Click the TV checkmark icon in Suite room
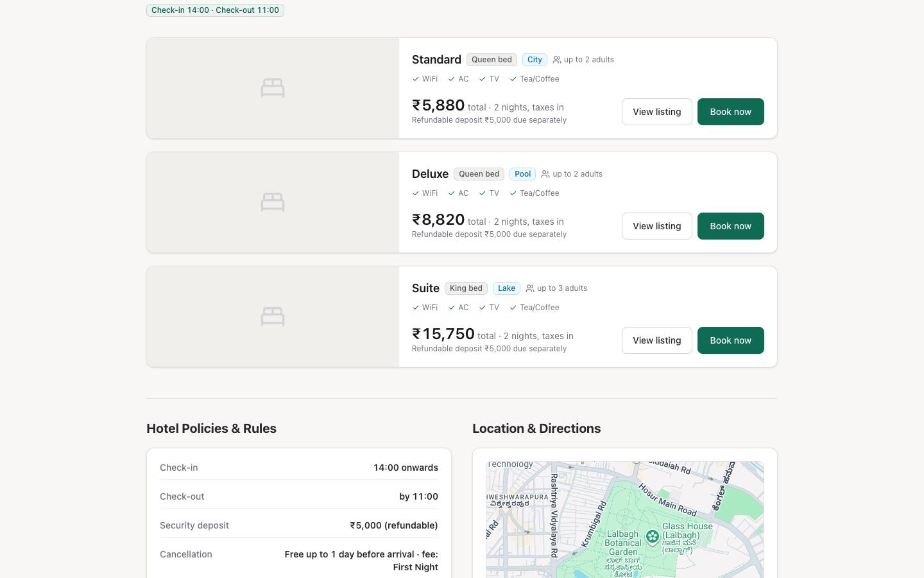This screenshot has height=578, width=924. pyautogui.click(x=483, y=308)
